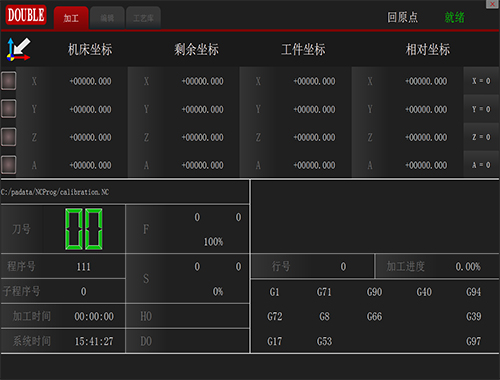
Task: Click the relative coordinate A value
Action: pos(426,165)
